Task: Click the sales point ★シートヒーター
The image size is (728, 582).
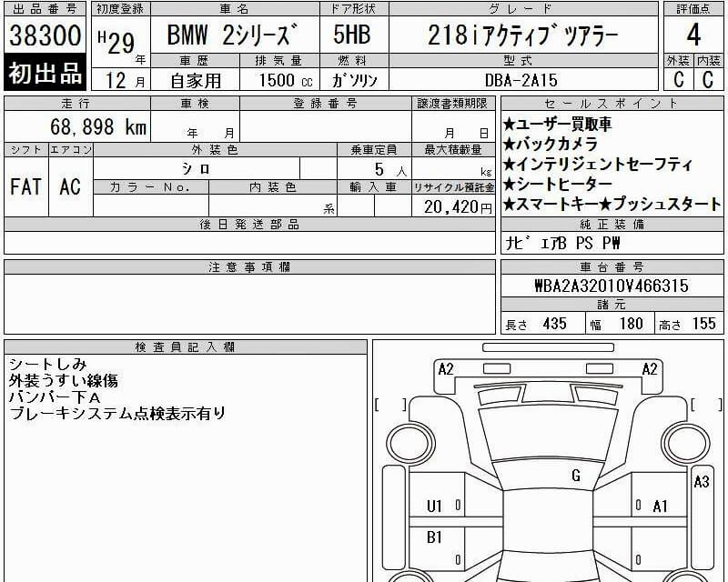Action: 557,185
